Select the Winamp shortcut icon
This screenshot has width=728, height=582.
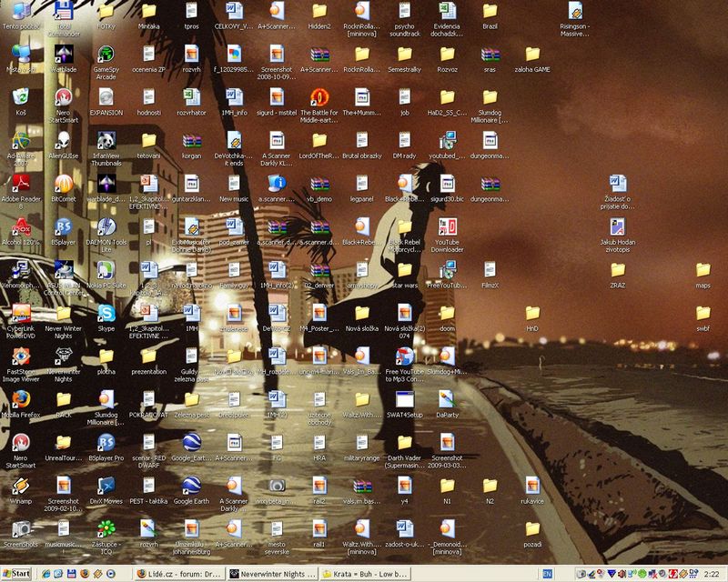[x=20, y=486]
